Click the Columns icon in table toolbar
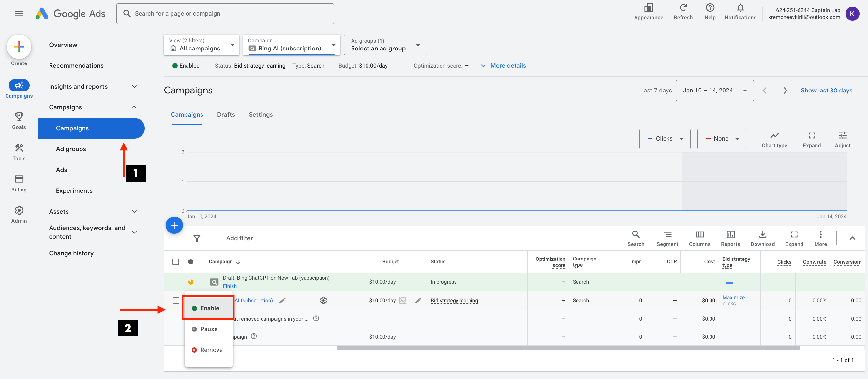 click(699, 235)
